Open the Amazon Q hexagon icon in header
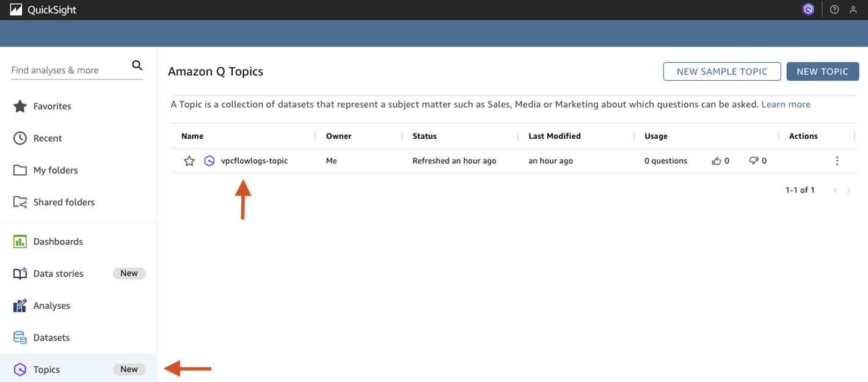868x382 pixels. click(x=808, y=10)
